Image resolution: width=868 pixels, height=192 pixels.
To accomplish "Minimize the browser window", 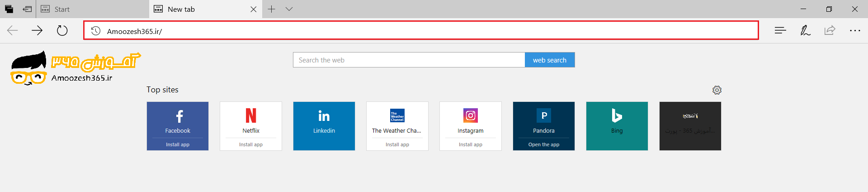I will [803, 9].
